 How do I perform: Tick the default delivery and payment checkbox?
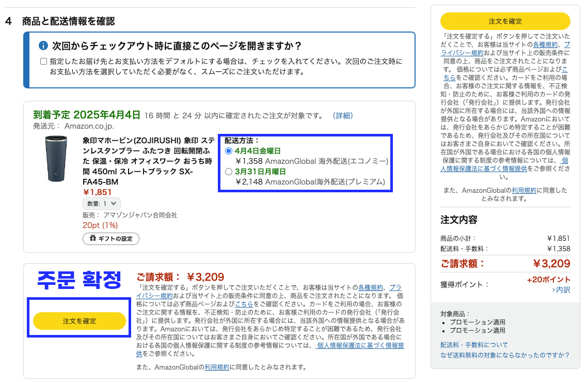click(43, 61)
